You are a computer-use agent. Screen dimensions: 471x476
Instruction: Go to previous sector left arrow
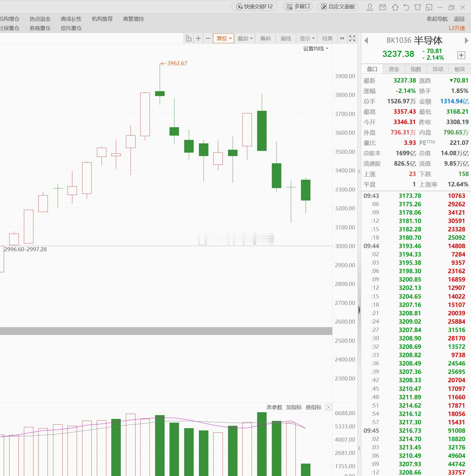click(366, 41)
